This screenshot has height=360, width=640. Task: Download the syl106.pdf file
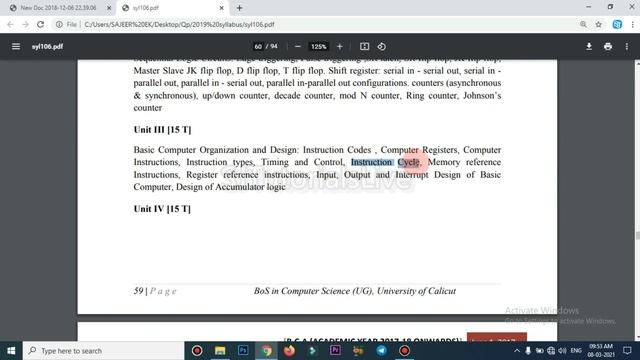pos(589,47)
